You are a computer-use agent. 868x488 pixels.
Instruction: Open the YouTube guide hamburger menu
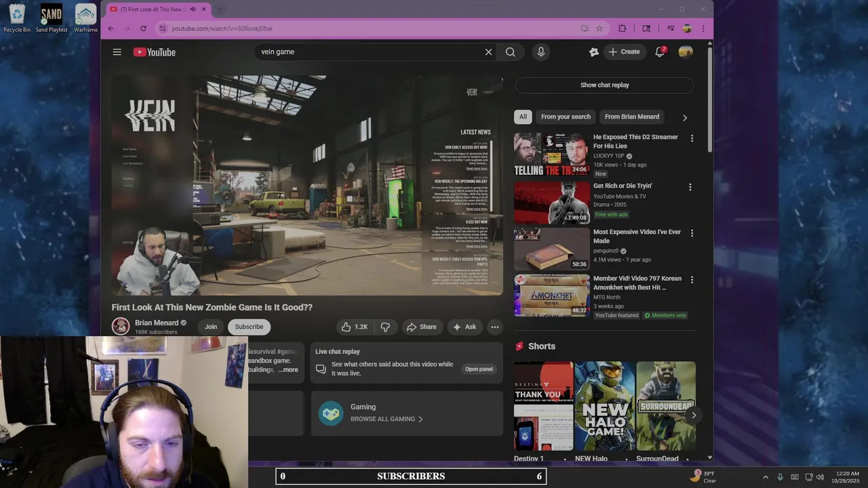(x=117, y=52)
